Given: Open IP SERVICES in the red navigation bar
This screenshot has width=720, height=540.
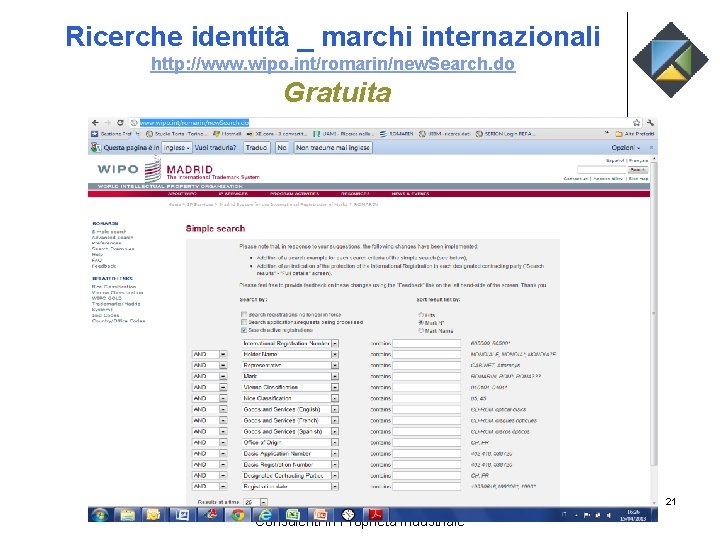Looking at the screenshot, I should [233, 194].
